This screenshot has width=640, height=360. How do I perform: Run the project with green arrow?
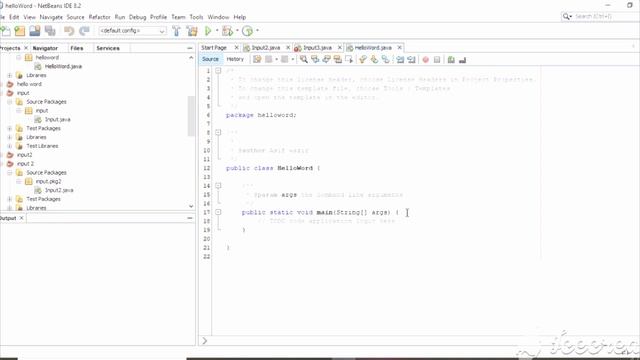208,31
